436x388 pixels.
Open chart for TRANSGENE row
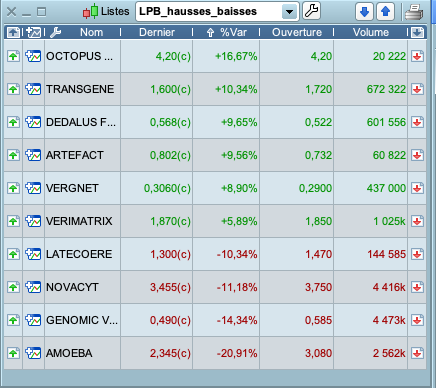click(x=33, y=89)
